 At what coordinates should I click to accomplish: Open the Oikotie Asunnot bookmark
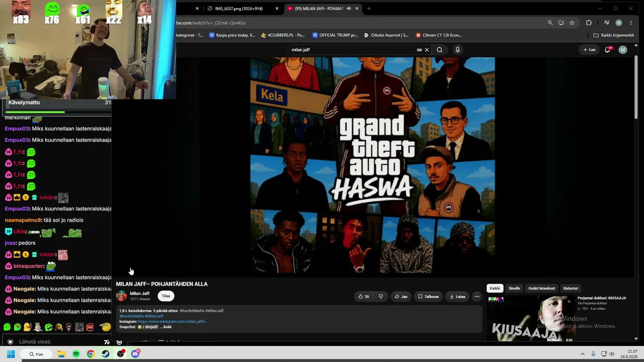pos(386,35)
